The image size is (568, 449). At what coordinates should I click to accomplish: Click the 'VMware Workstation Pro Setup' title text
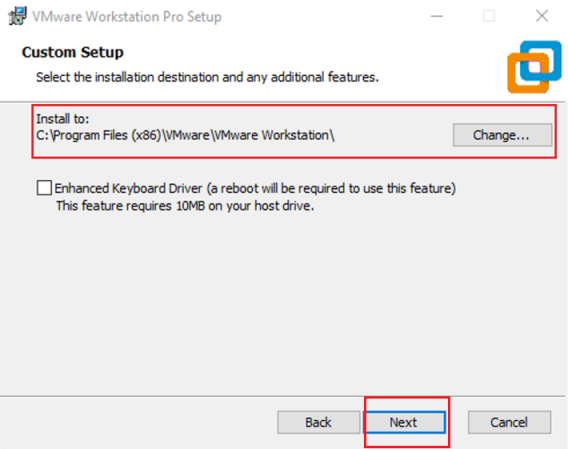(127, 17)
